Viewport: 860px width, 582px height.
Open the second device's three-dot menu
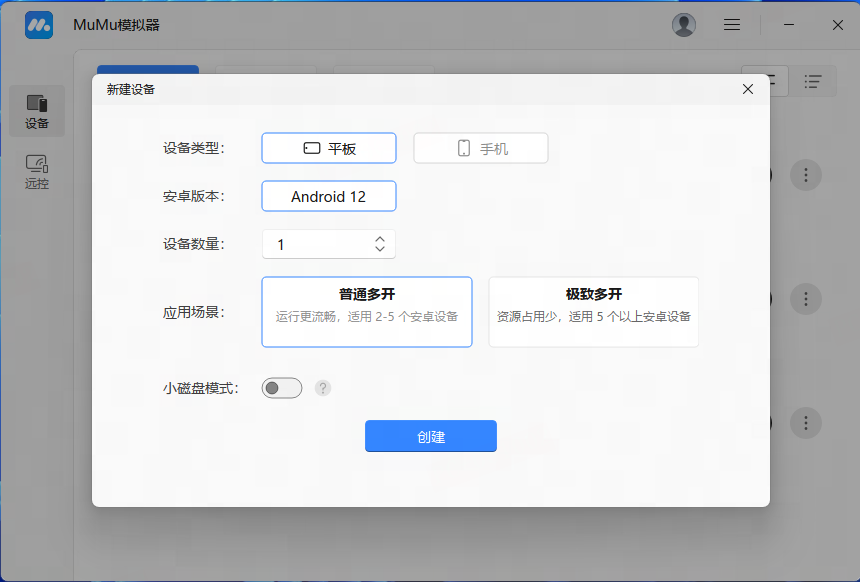coord(806,298)
